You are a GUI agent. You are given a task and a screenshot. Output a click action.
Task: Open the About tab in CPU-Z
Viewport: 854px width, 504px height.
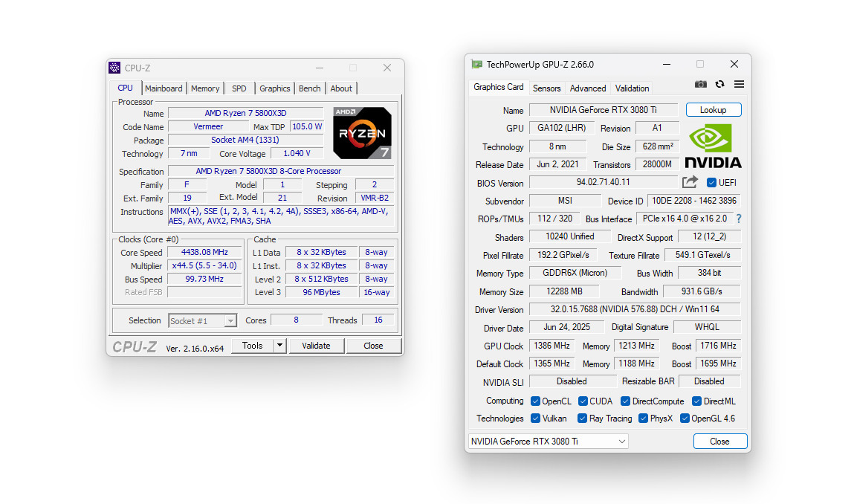[341, 88]
